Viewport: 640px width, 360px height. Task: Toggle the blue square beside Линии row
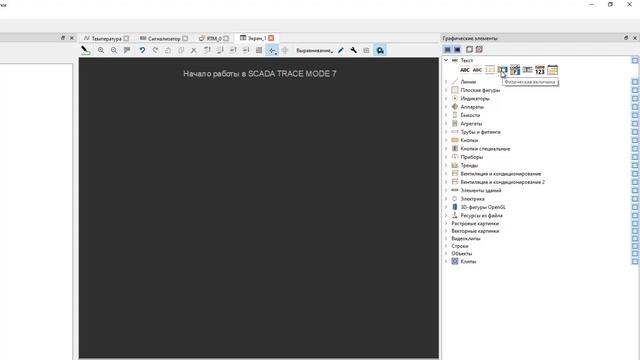(635, 82)
